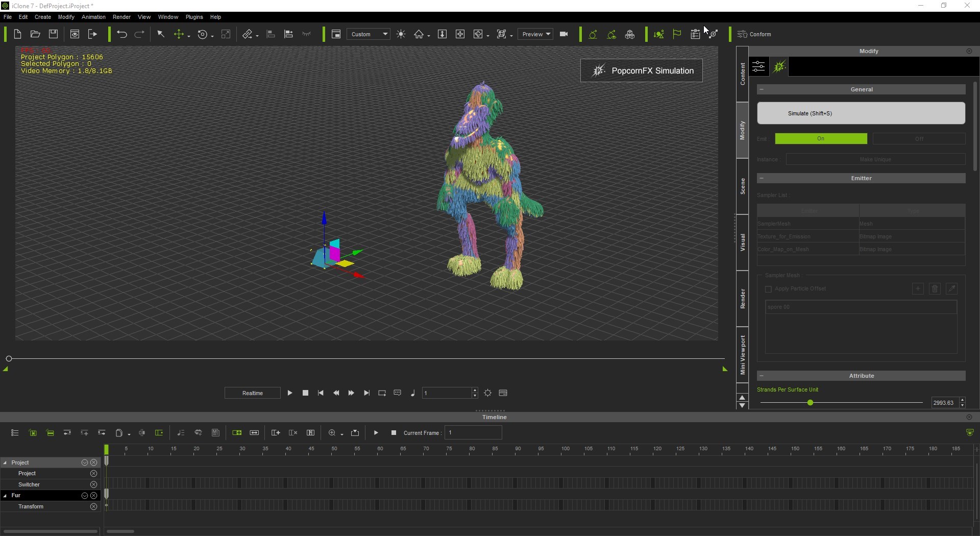Screen dimensions: 980x536
Task: Stop the viewport playback
Action: tap(305, 393)
